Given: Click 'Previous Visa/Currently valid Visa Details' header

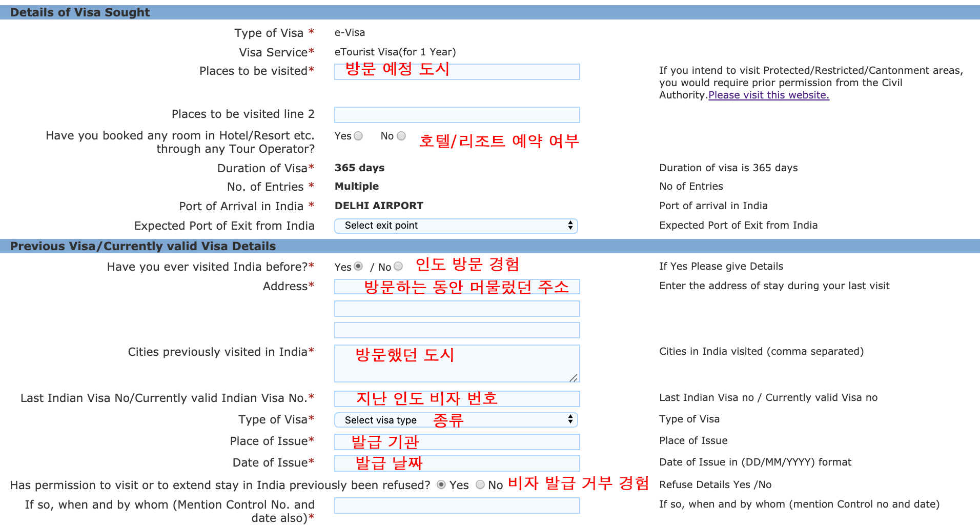Looking at the screenshot, I should pos(143,246).
